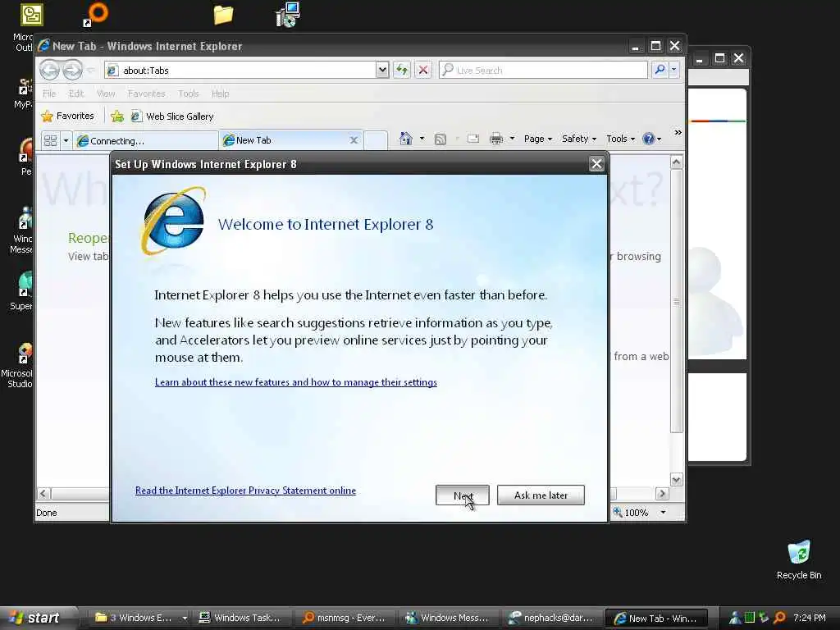Click the Add to Favorites Bar icon
Viewport: 840px width, 630px height.
117,116
